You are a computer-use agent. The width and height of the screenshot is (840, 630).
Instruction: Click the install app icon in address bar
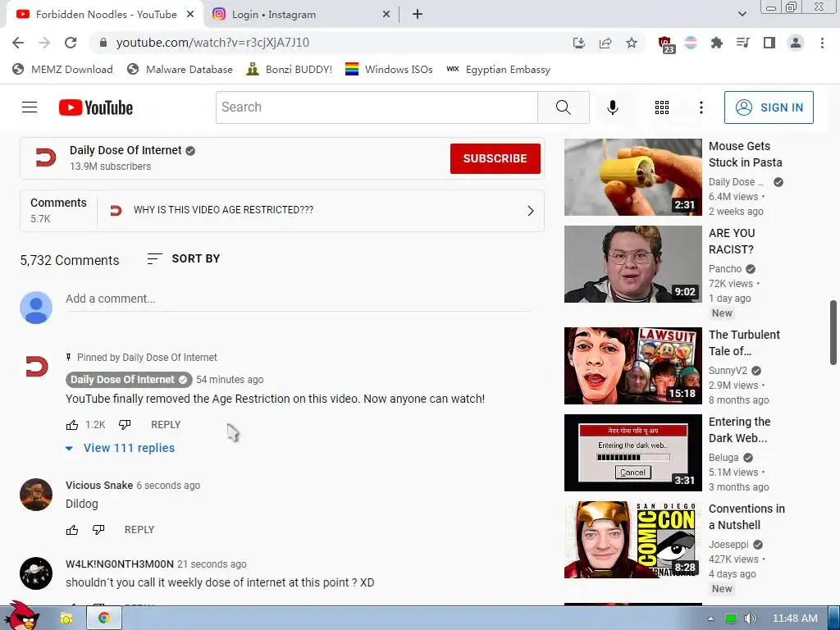[578, 43]
